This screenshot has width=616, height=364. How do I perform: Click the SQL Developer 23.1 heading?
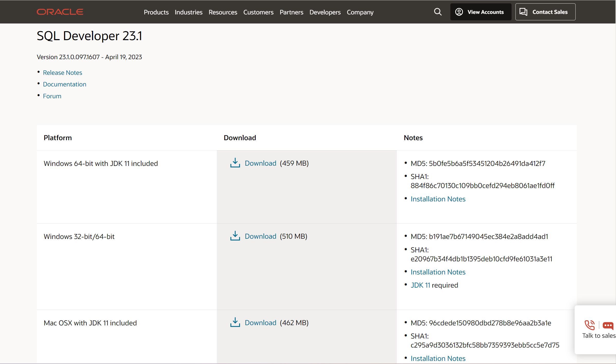click(89, 36)
